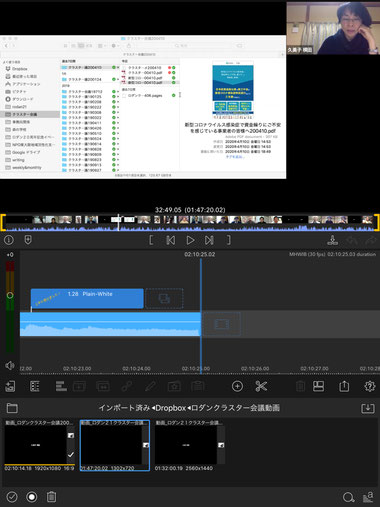Open the clip info icon
Image resolution: width=380 pixels, height=507 pixels.
point(9,240)
